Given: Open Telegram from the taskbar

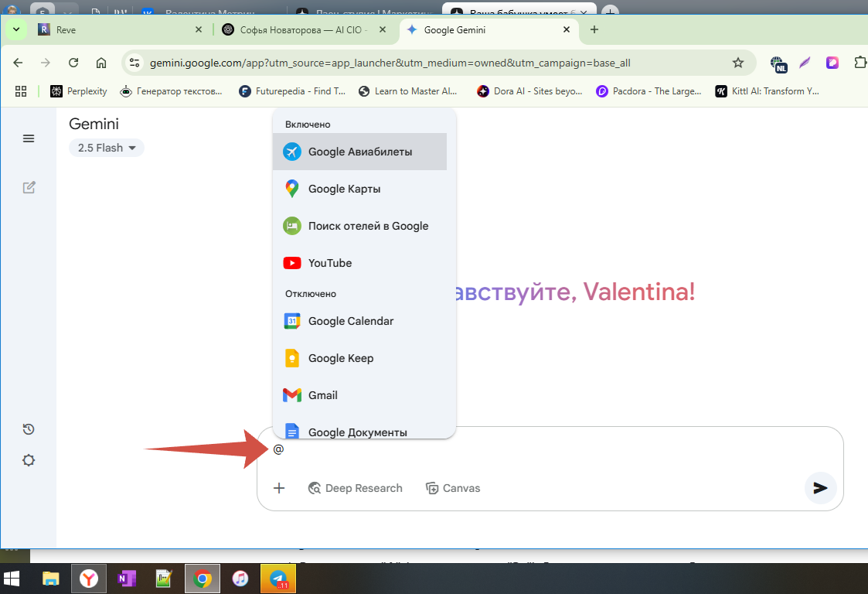Looking at the screenshot, I should click(278, 579).
